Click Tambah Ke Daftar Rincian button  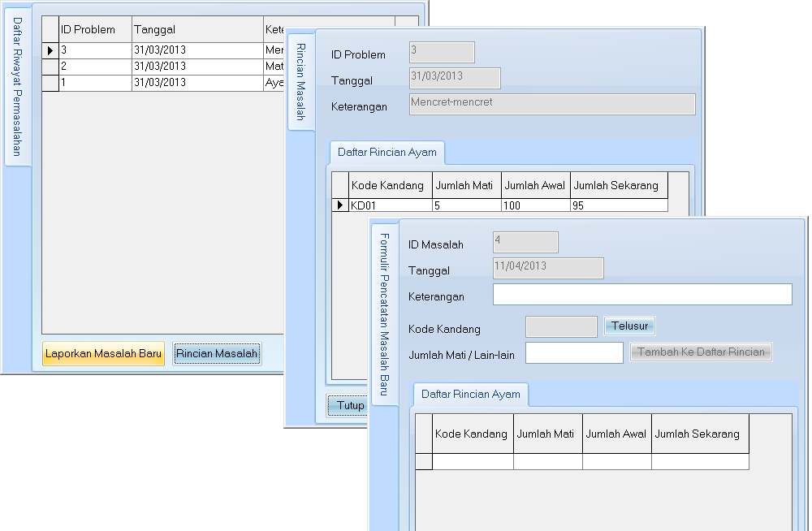pos(702,352)
